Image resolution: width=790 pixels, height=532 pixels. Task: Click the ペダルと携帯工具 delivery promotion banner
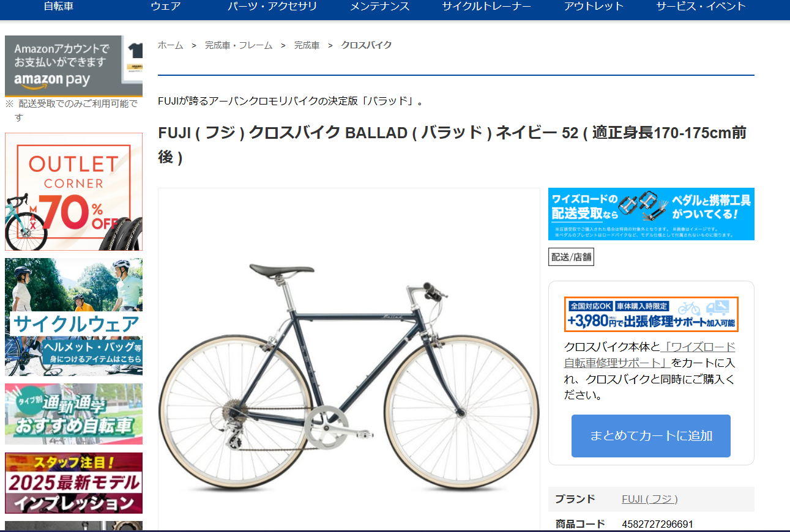pyautogui.click(x=651, y=214)
